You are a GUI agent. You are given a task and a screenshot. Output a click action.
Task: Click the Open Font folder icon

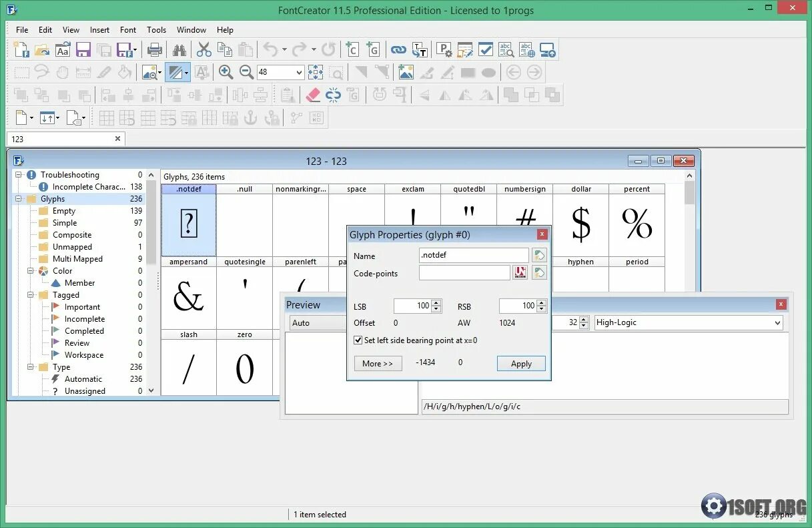tap(41, 49)
